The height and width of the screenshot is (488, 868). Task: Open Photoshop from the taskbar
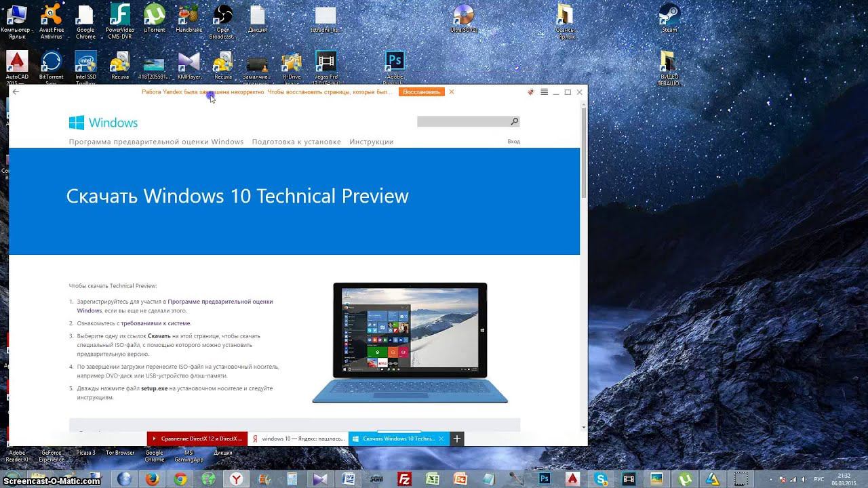point(545,479)
